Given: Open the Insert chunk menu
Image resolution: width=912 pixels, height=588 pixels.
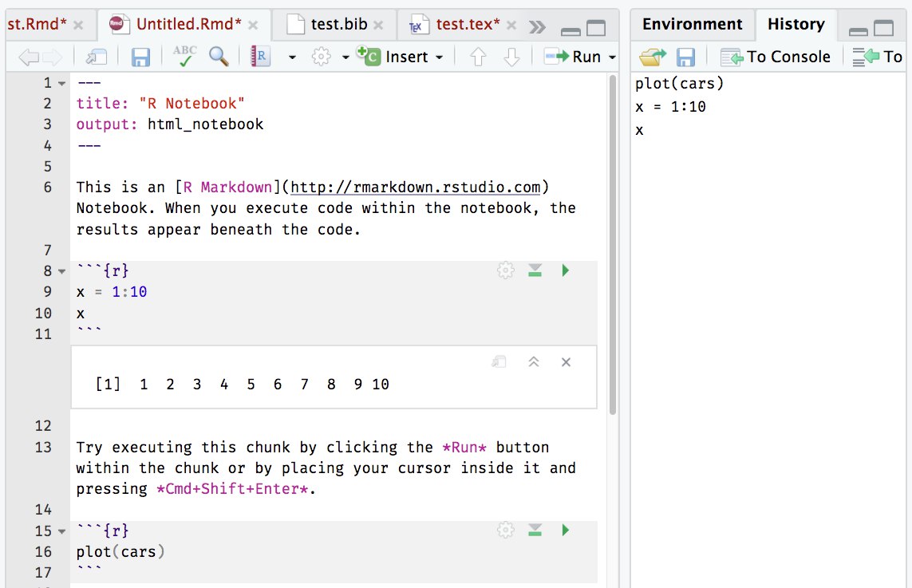Looking at the screenshot, I should coord(401,57).
